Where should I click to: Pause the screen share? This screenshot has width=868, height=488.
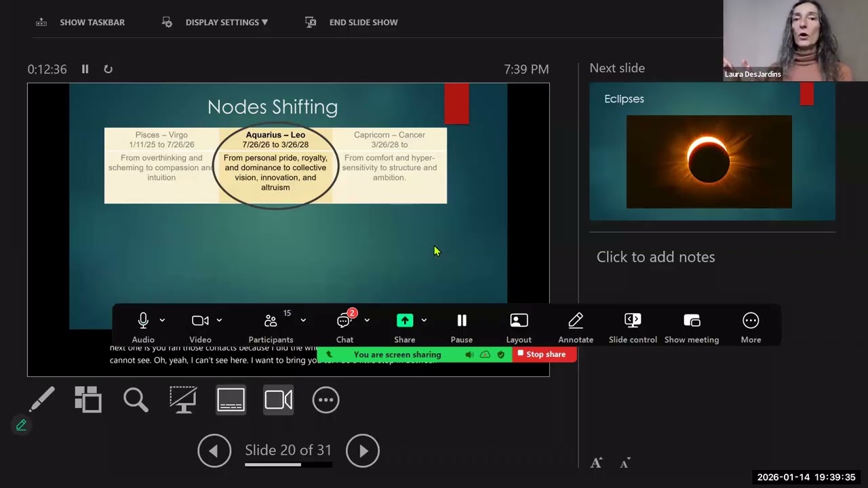[462, 327]
